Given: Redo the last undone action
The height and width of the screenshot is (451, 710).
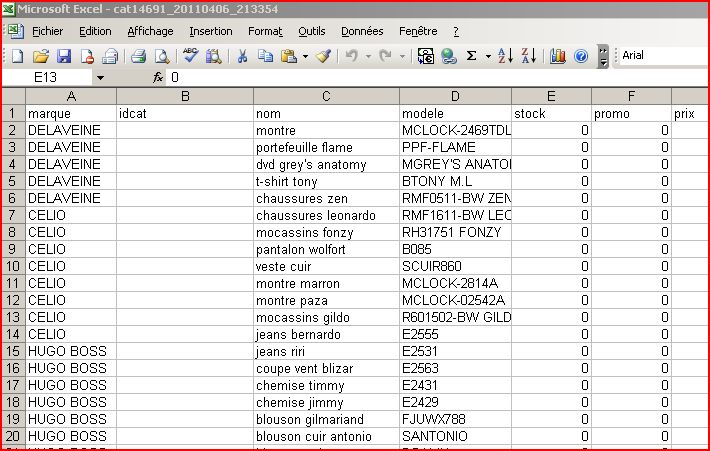Looking at the screenshot, I should [x=386, y=56].
